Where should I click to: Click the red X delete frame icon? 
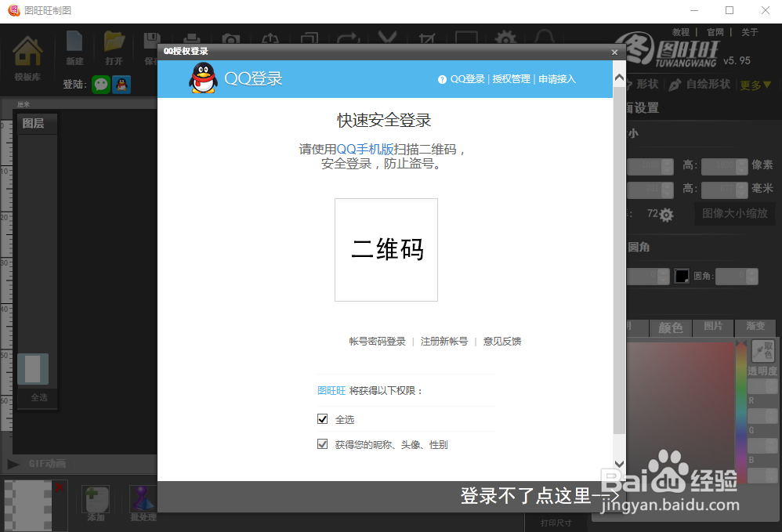coord(60,487)
